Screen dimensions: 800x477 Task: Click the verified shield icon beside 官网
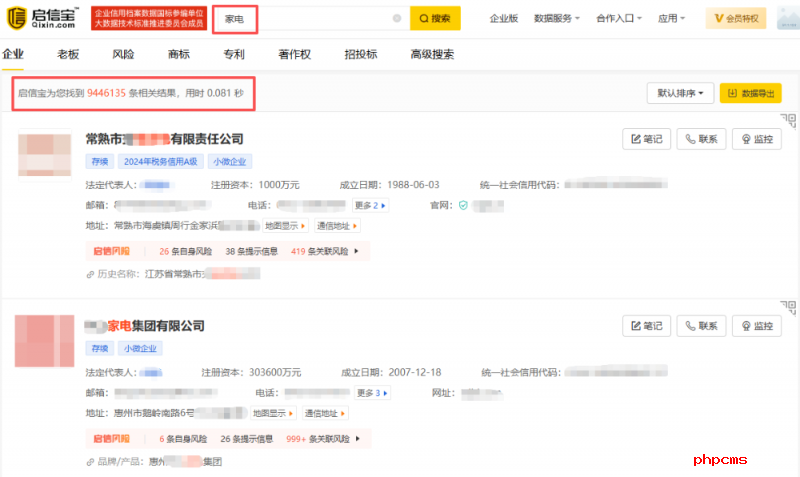[463, 206]
